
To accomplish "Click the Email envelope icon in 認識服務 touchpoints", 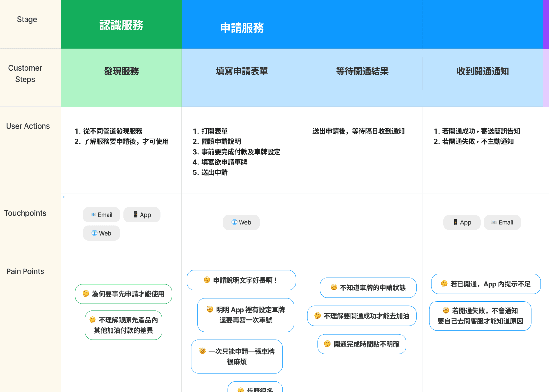I will [93, 215].
